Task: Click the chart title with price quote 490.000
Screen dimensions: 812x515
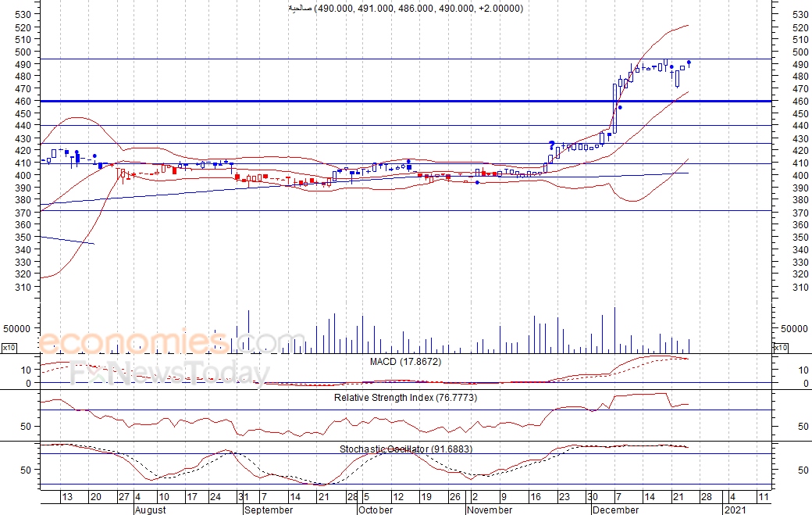Action: pyautogui.click(x=405, y=9)
